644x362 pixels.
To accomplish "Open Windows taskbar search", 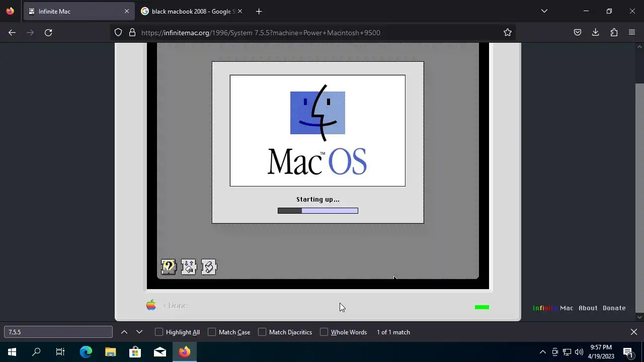I will point(36,352).
